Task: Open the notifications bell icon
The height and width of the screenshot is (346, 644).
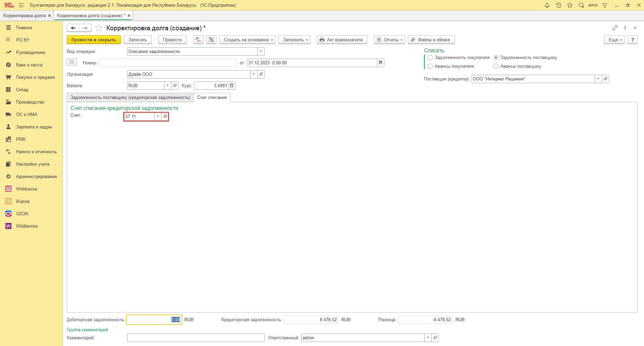Action: pyautogui.click(x=547, y=5)
